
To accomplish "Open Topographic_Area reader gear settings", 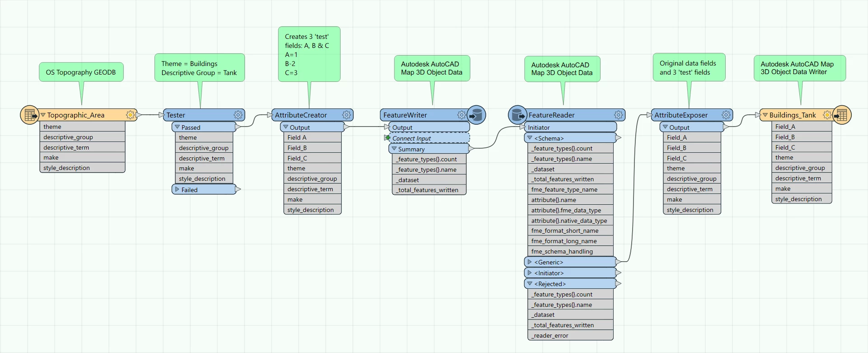I will (x=130, y=115).
